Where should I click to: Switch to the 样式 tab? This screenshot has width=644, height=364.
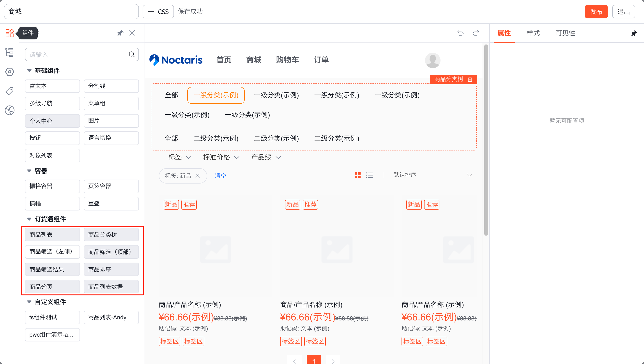point(533,33)
